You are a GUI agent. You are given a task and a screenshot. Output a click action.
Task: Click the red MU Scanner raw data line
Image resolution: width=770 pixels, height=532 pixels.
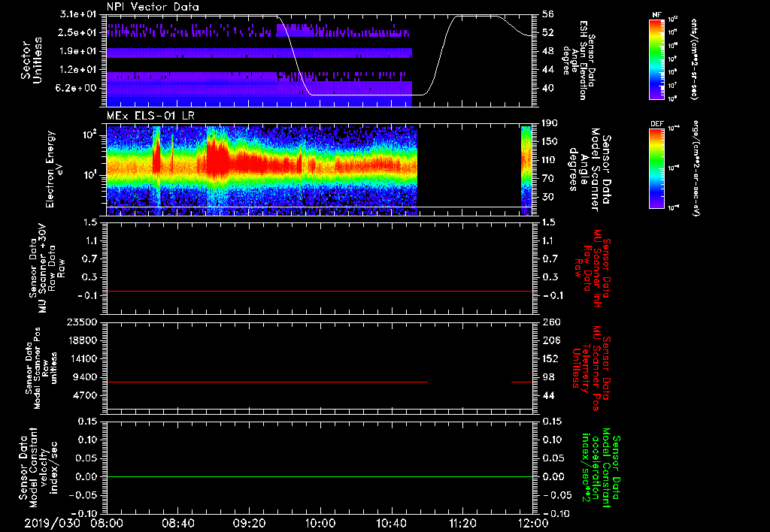[320, 291]
